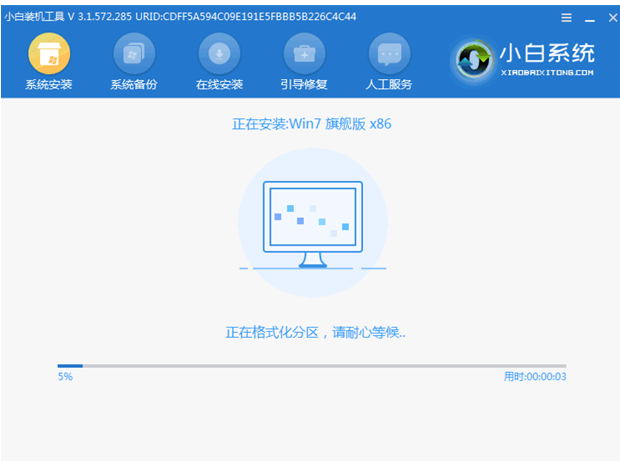This screenshot has height=461, width=620.
Task: Select the 引导修复 tab label
Action: (304, 84)
